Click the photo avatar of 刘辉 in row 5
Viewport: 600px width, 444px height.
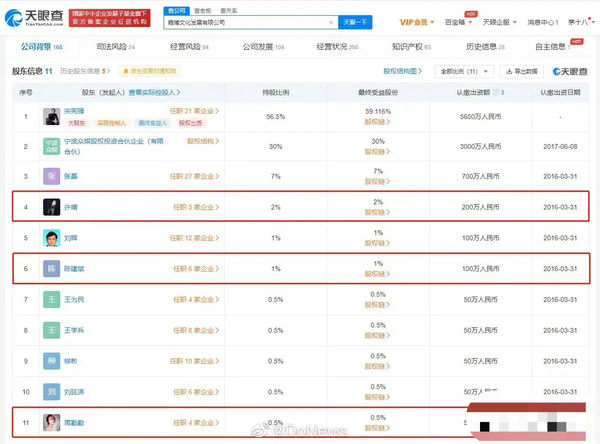51,238
